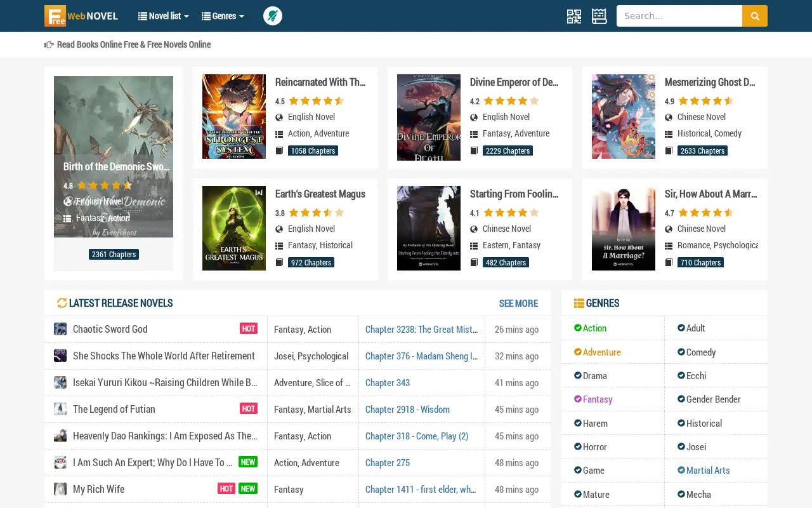Click the Search input field
This screenshot has height=508, width=812.
coord(679,16)
